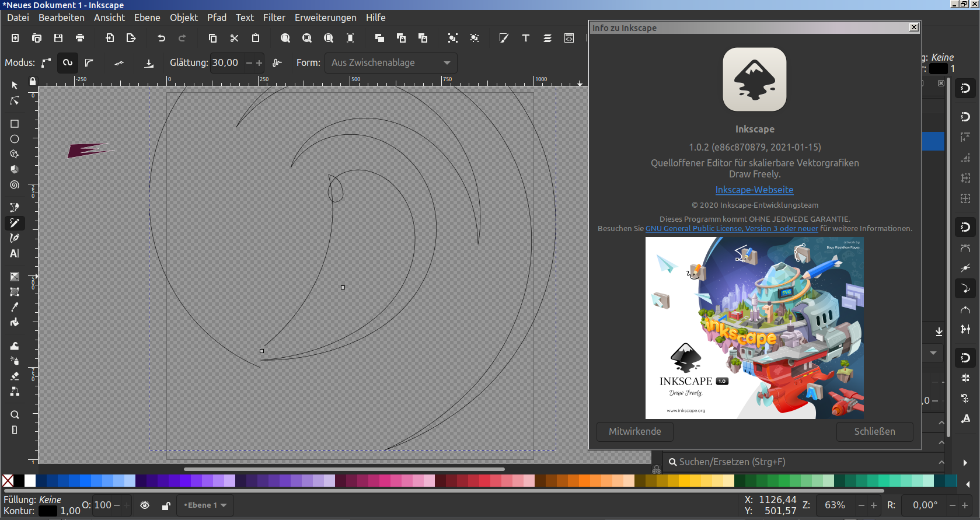Open the Pfad menu

pyautogui.click(x=217, y=18)
